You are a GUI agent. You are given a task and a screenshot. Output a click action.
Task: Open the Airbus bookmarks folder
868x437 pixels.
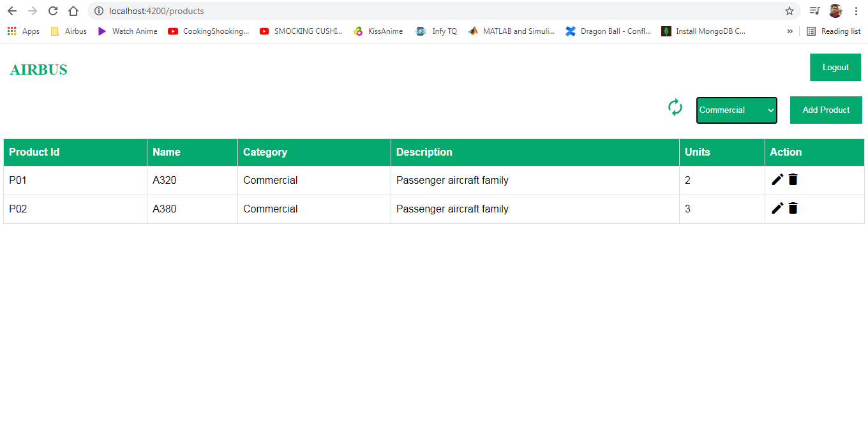pos(68,31)
